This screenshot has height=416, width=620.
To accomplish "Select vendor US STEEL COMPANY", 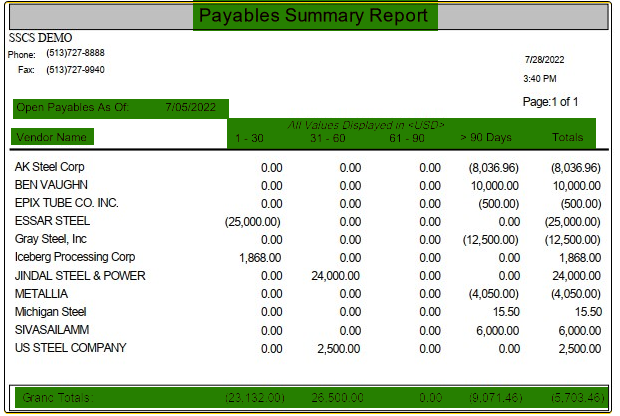I will (70, 348).
